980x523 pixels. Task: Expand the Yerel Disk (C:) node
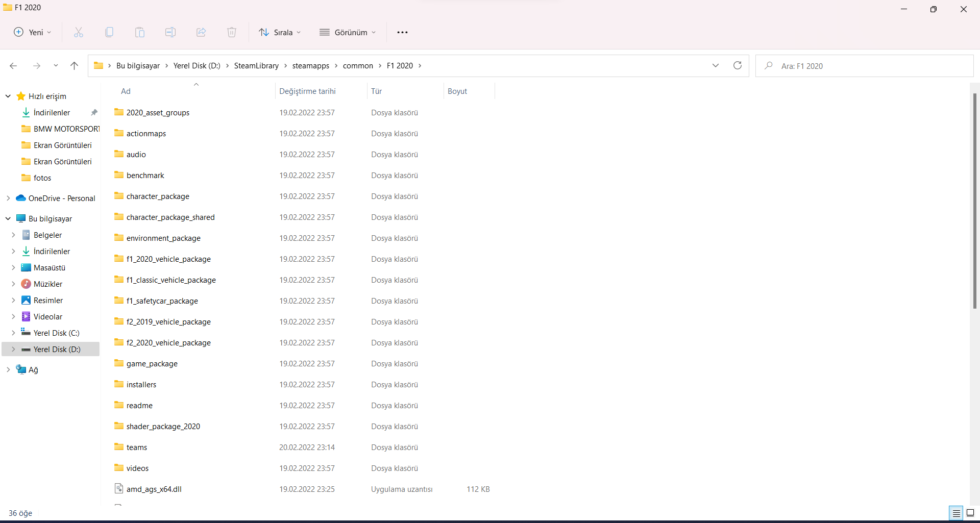pos(13,333)
